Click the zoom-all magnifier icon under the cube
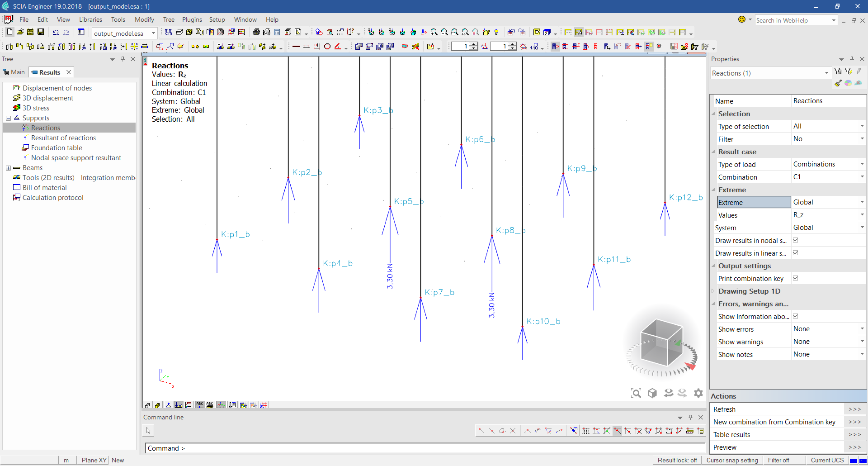This screenshot has width=868, height=466. [636, 393]
